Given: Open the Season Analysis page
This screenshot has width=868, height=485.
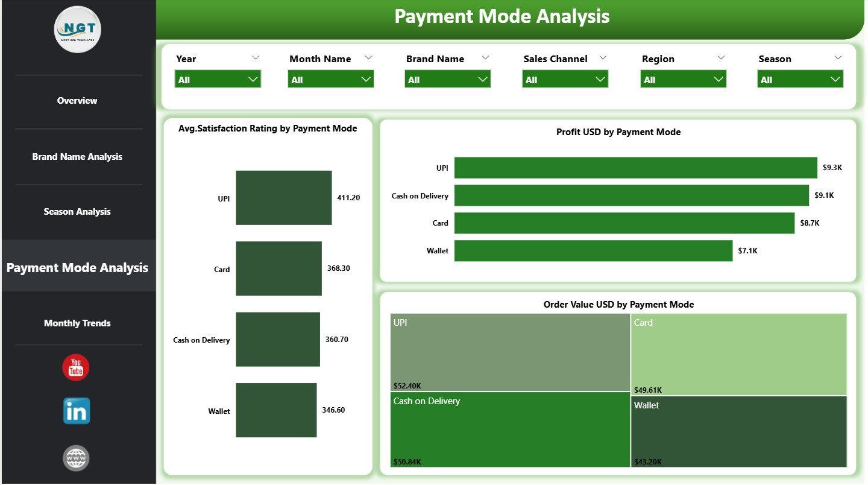Looking at the screenshot, I should coord(77,211).
